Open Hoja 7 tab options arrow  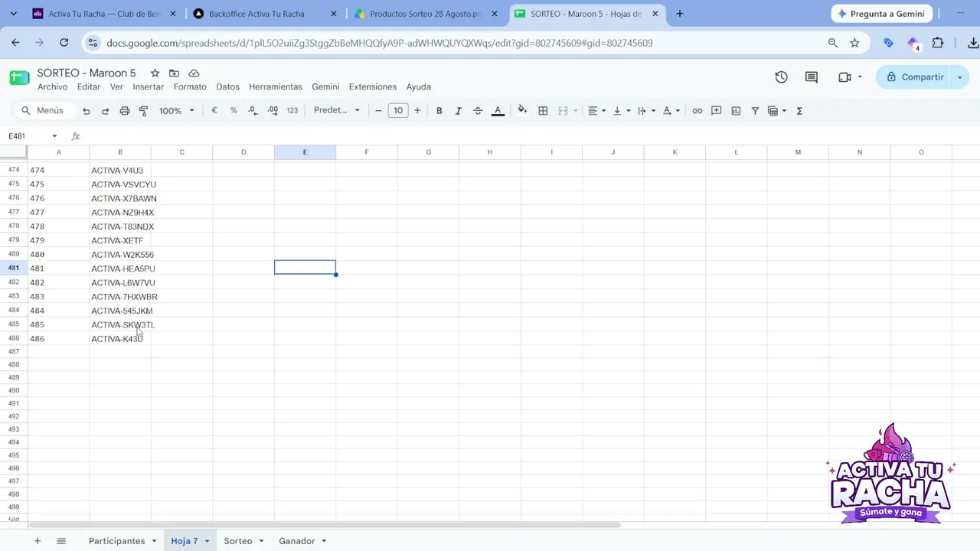click(x=207, y=541)
